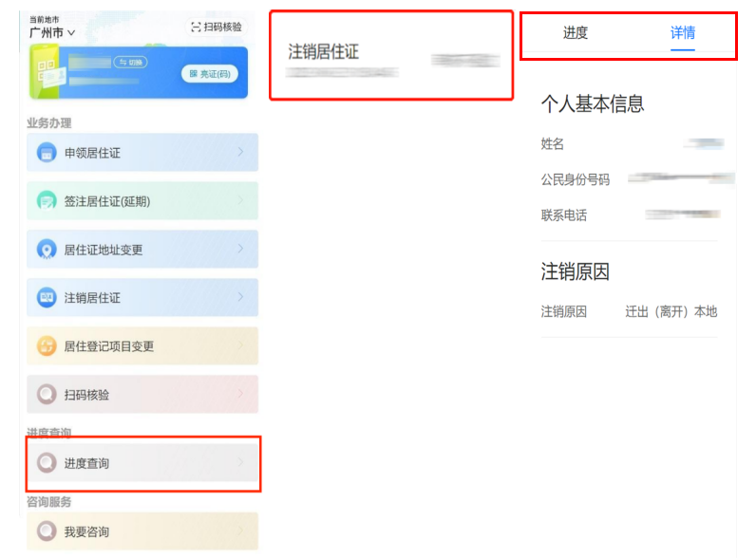
Task: Expand 居住证地址变更 via its right chevron
Action: [240, 249]
